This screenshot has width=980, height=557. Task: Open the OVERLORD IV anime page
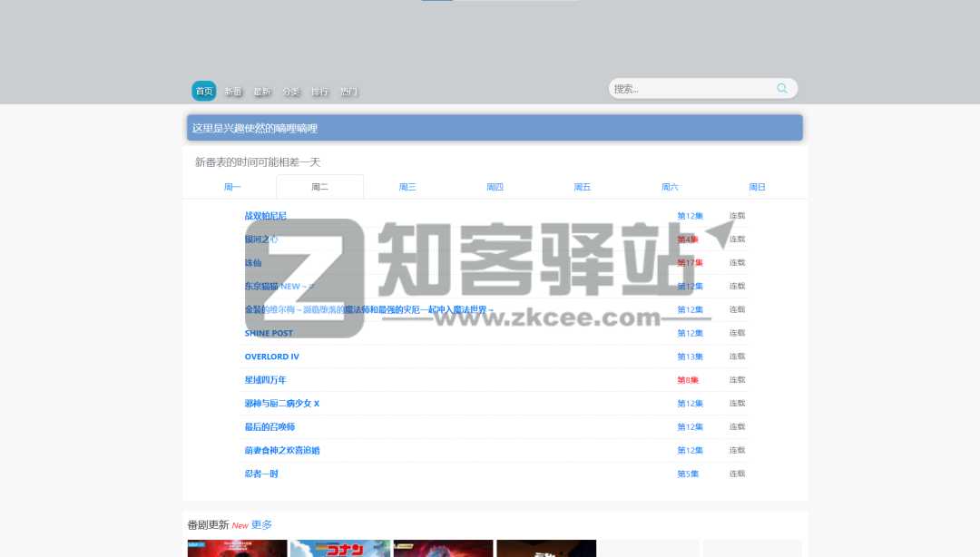click(x=271, y=357)
